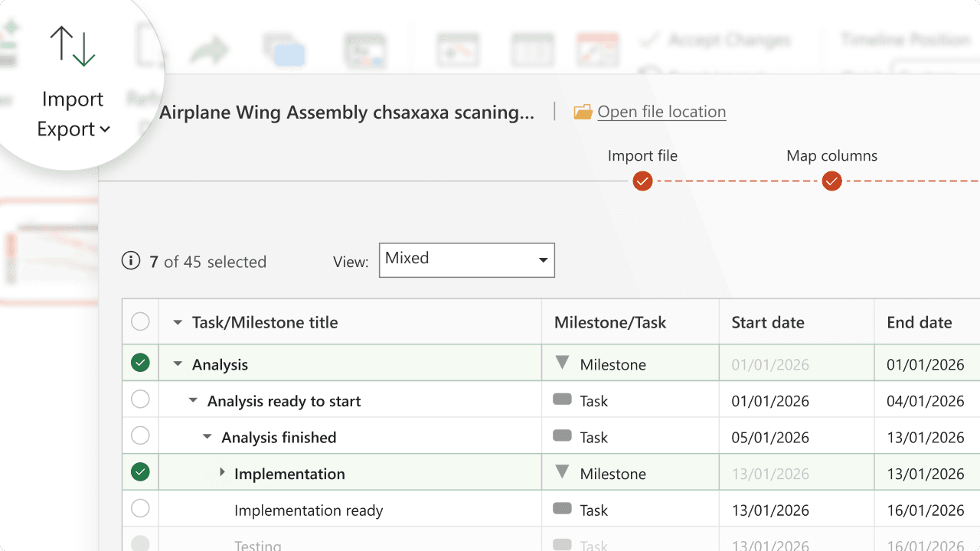Check the Analysis ready to start checkbox
Viewport: 980px width, 551px height.
(140, 399)
